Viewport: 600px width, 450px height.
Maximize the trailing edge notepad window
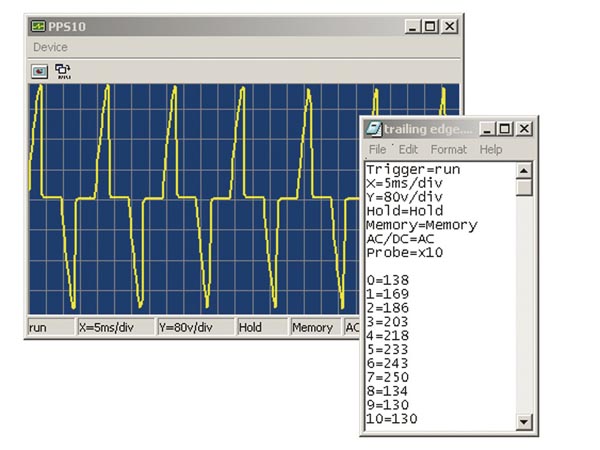(504, 129)
